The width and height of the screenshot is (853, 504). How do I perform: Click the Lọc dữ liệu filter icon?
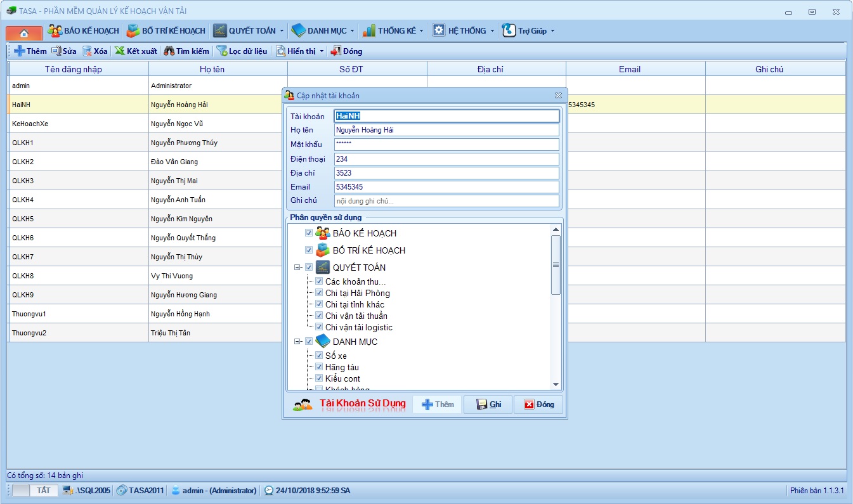pyautogui.click(x=221, y=51)
